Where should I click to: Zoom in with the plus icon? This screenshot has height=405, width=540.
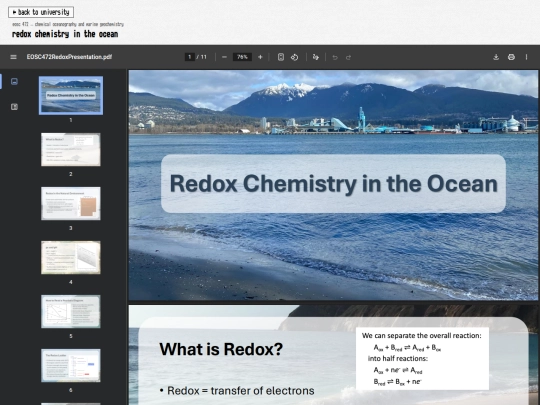(x=260, y=57)
